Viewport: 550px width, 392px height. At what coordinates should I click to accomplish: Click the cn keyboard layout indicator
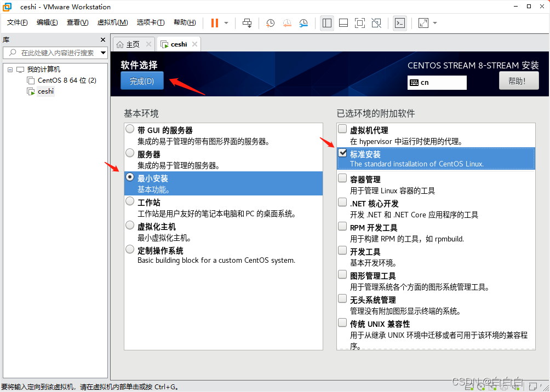[437, 83]
